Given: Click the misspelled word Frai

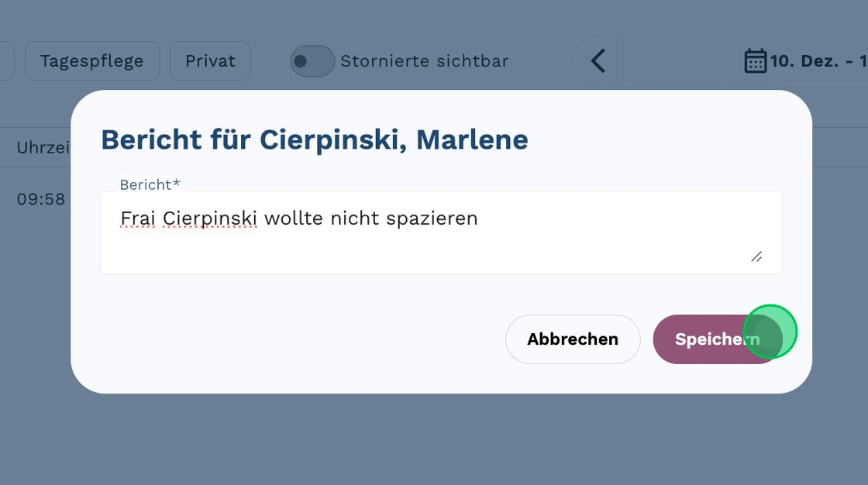Looking at the screenshot, I should [139, 218].
